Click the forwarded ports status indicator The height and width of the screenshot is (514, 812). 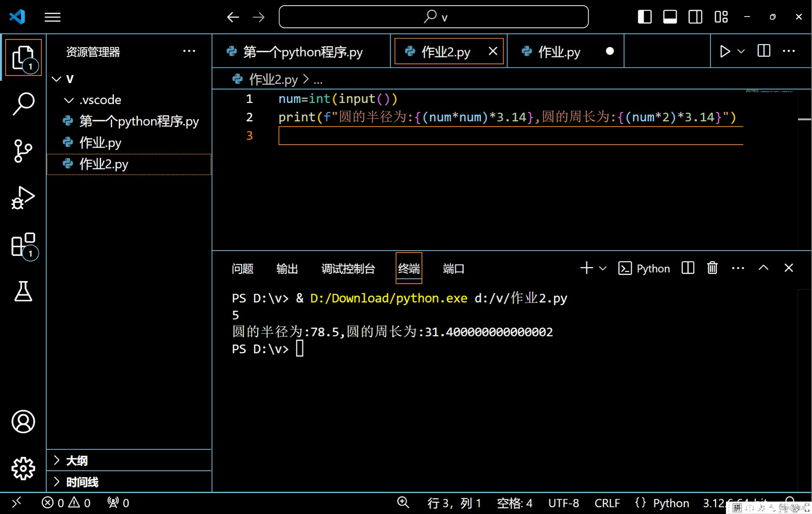(118, 503)
